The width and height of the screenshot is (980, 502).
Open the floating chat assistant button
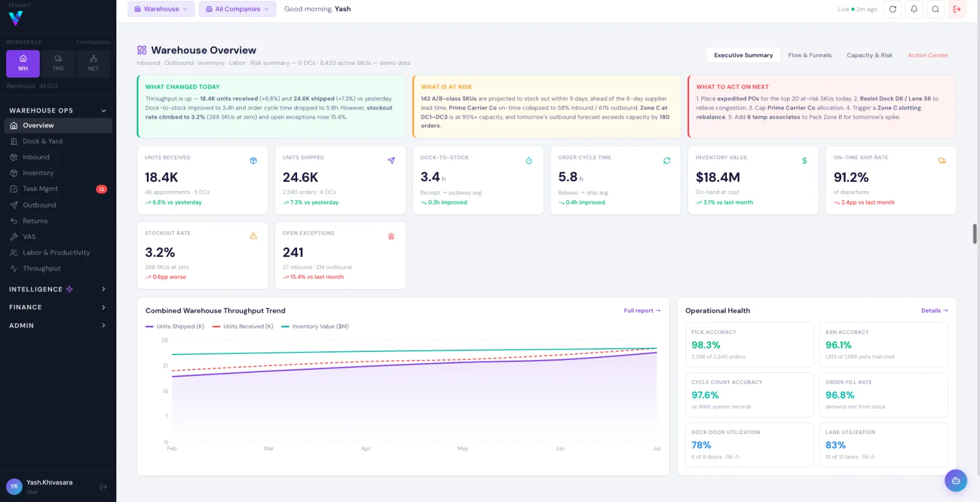click(956, 481)
